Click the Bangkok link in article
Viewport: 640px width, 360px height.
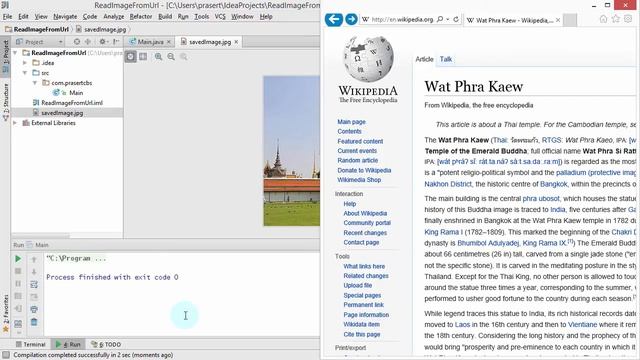coord(553,184)
